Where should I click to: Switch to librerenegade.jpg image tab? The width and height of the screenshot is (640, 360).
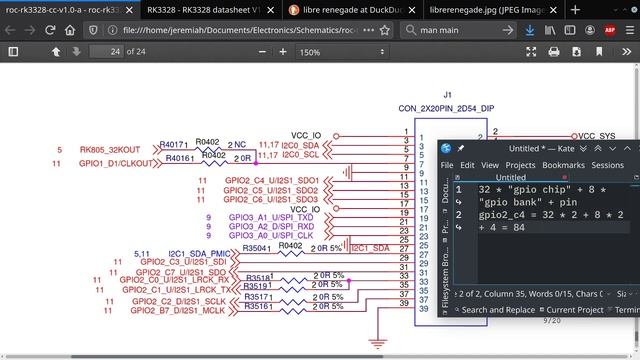click(486, 10)
